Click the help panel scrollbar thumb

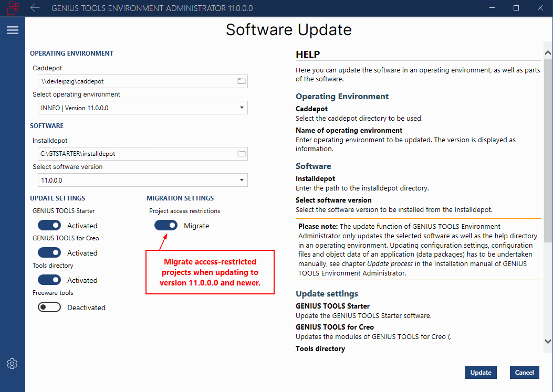coord(548,151)
